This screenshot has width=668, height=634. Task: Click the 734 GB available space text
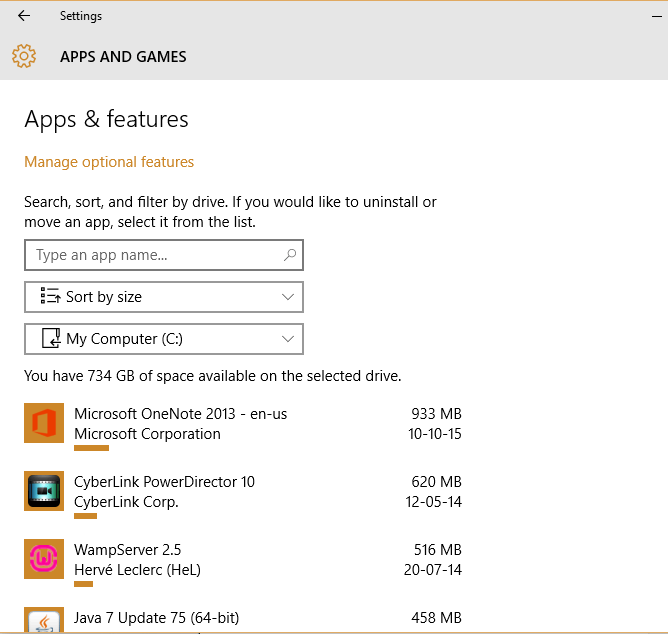click(213, 376)
